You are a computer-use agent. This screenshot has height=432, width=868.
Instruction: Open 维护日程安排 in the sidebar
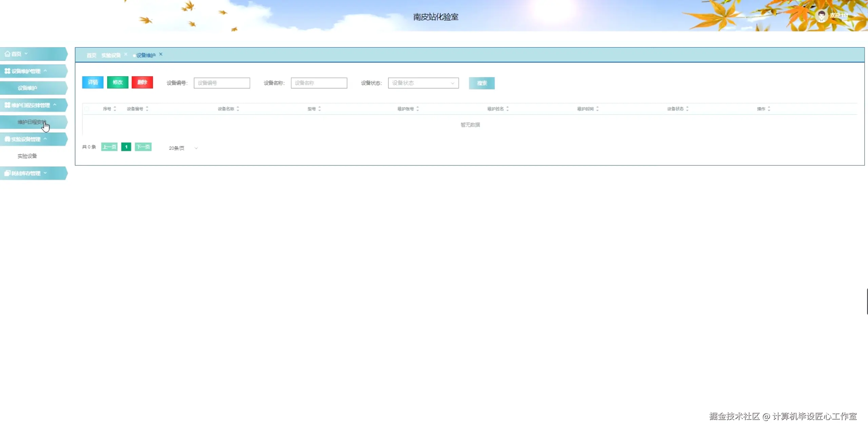[x=32, y=122]
